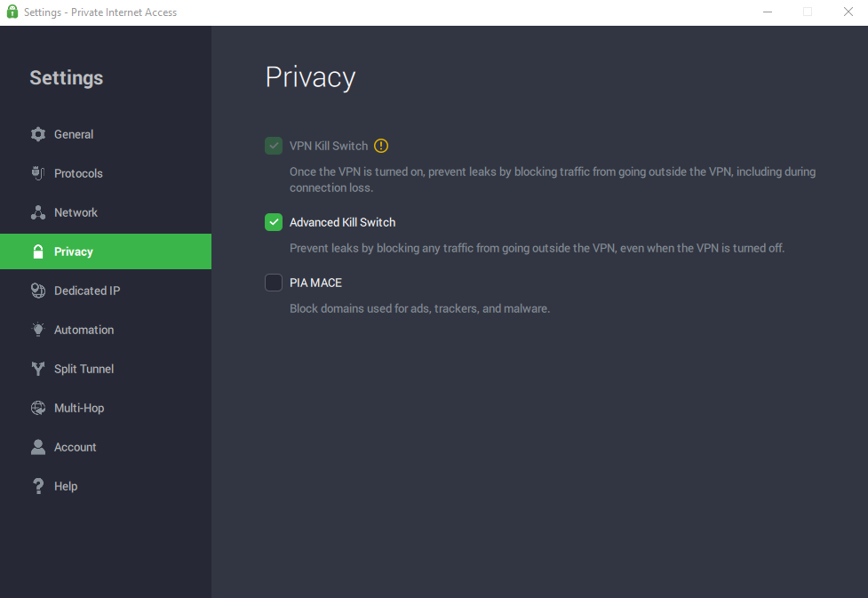Switch to Network settings label
Viewport: 868px width, 598px height.
click(x=76, y=212)
